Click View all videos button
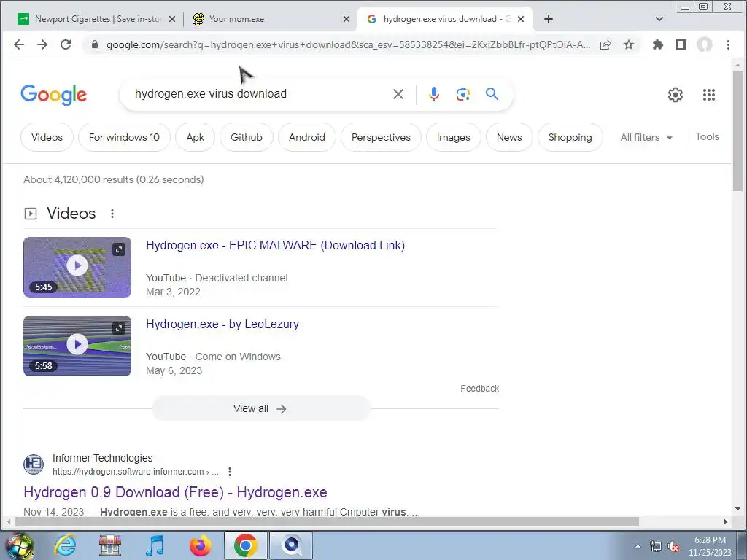Viewport: 747px width, 560px height. (x=260, y=408)
